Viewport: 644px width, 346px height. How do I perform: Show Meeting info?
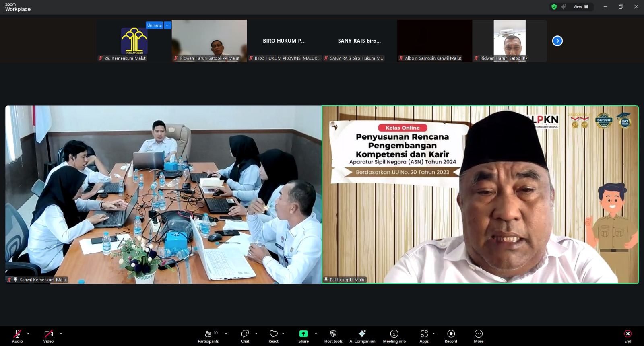(394, 336)
